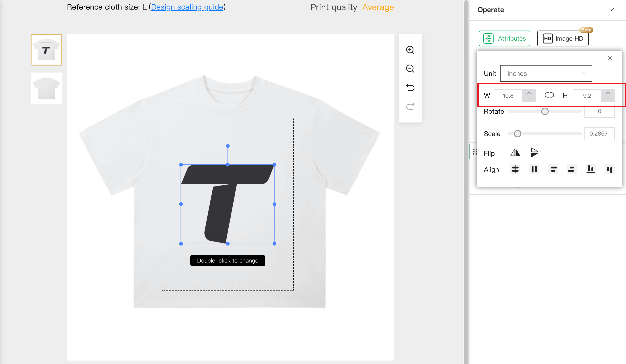Click the Double-click to change tooltip
This screenshot has width=626, height=364.
click(228, 261)
